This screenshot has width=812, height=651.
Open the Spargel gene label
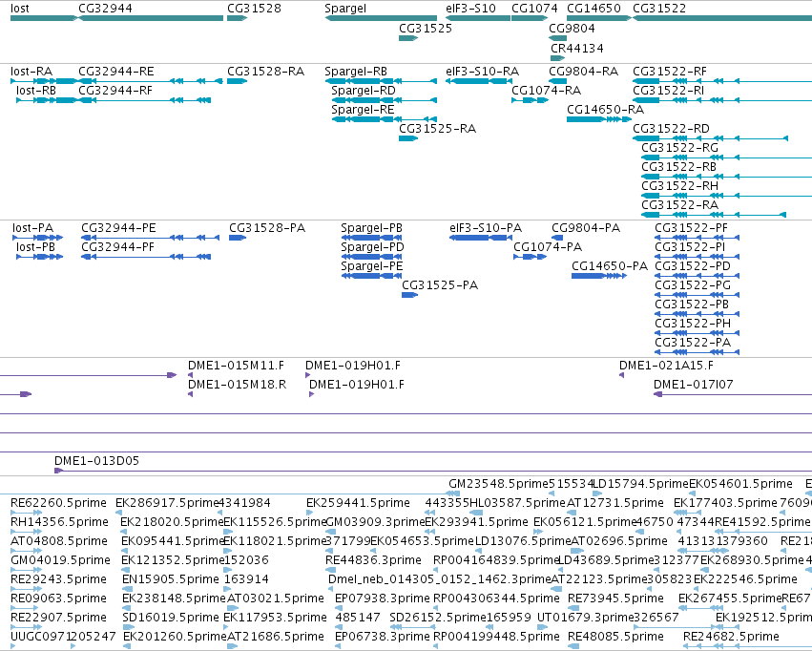[345, 9]
